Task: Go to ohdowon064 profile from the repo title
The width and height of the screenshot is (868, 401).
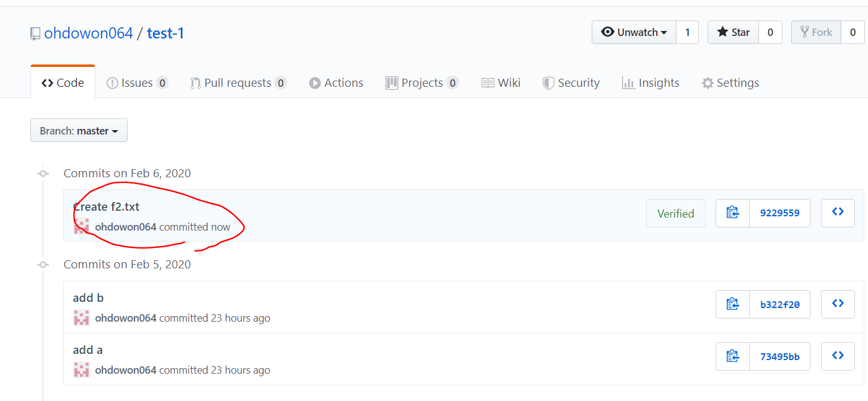Action: 89,33
